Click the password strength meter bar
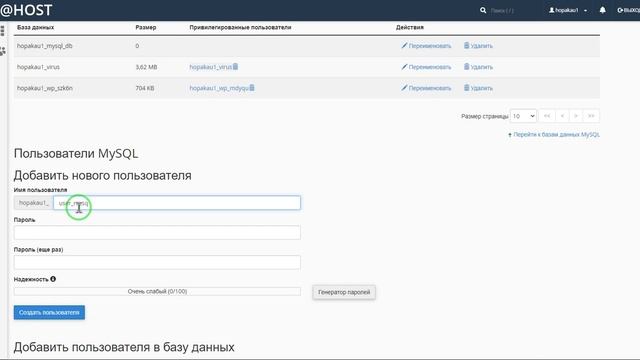Viewport: 640px width, 360px height. pyautogui.click(x=157, y=291)
